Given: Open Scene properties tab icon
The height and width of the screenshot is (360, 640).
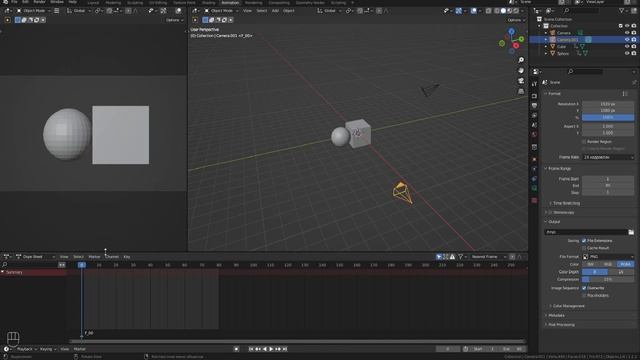Looking at the screenshot, I should tap(534, 125).
